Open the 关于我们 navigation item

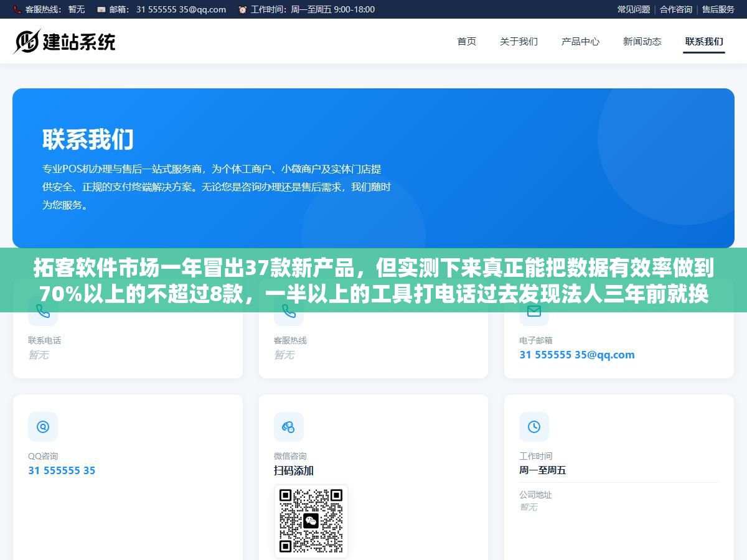[x=519, y=41]
